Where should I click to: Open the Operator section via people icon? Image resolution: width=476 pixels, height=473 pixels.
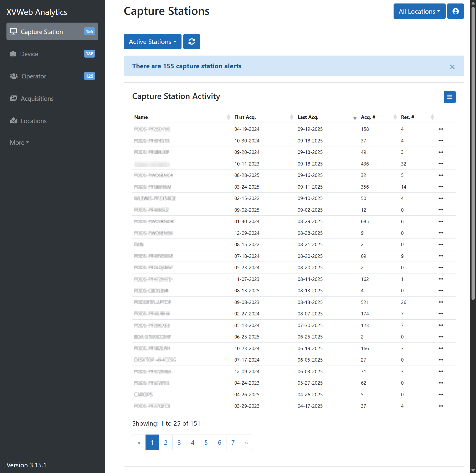point(14,76)
